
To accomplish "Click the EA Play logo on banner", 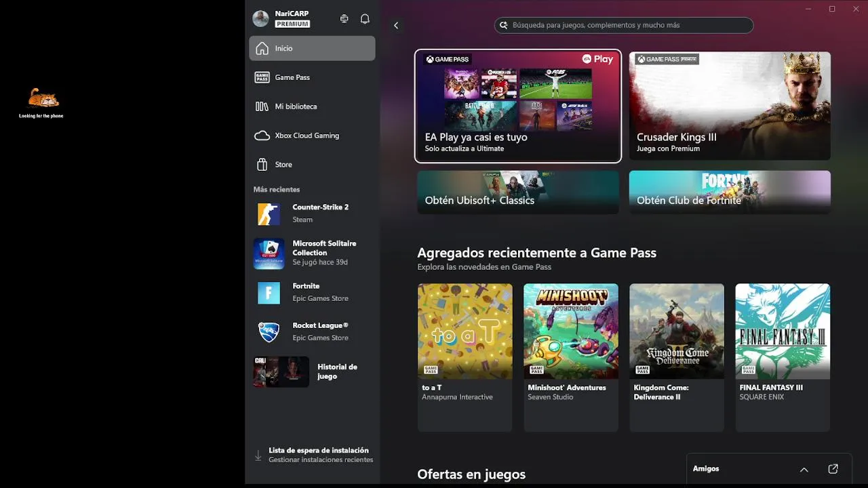I will (597, 59).
